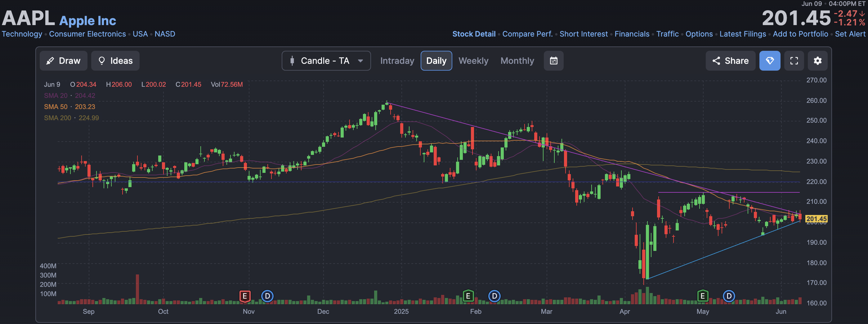Click Set Alert
Image resolution: width=868 pixels, height=324 pixels.
[x=850, y=34]
